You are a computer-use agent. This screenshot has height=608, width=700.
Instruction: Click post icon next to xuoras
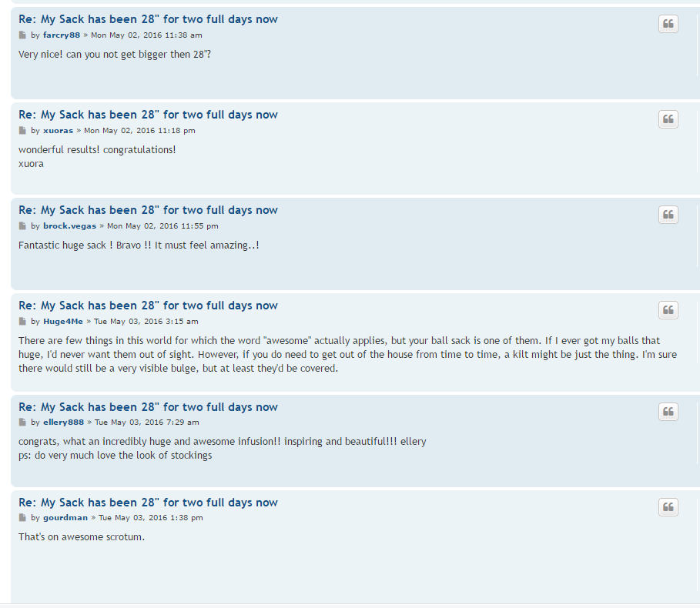(x=22, y=131)
